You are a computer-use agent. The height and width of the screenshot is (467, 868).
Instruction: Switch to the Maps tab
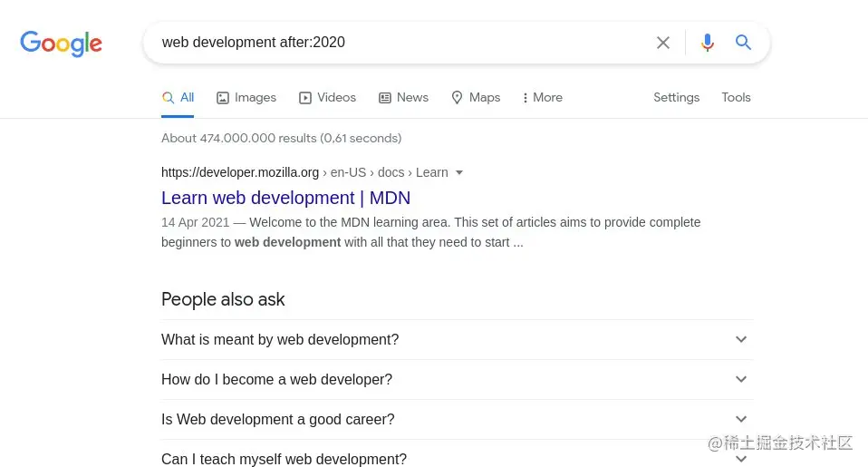[x=476, y=98]
